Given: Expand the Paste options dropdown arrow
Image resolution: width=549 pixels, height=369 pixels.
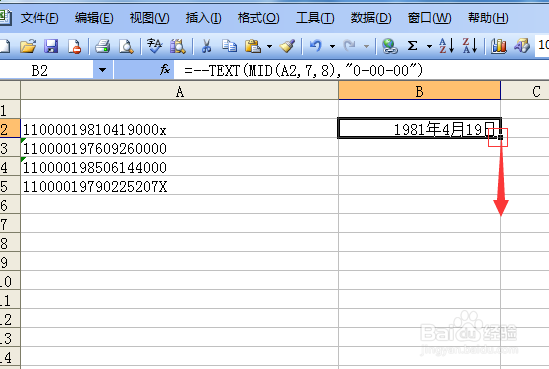Looking at the screenshot, I should tap(269, 46).
